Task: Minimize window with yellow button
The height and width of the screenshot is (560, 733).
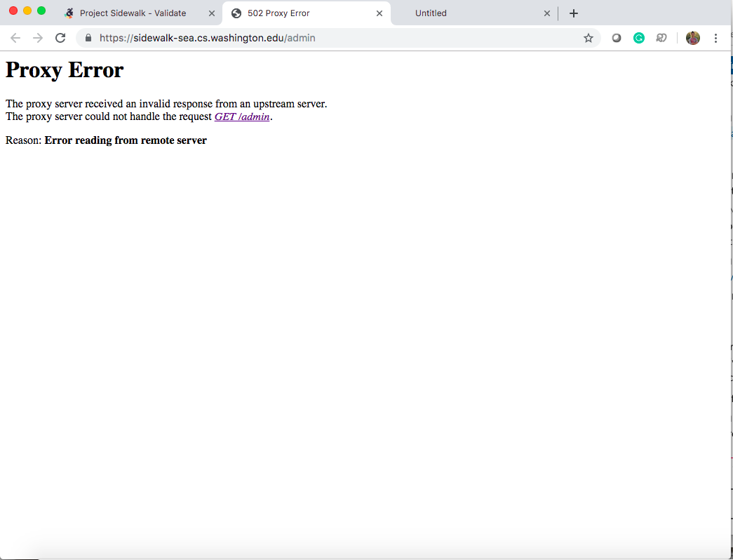Action: 27,11
